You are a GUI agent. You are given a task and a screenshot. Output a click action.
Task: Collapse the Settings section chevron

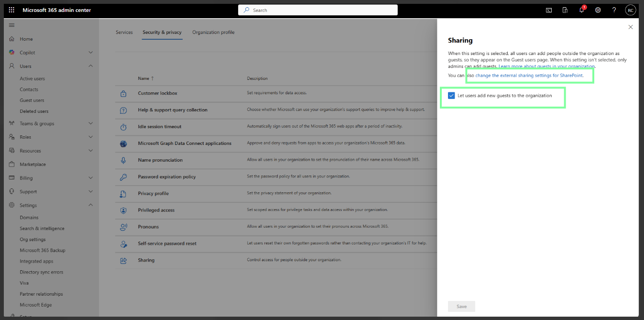[x=91, y=205]
